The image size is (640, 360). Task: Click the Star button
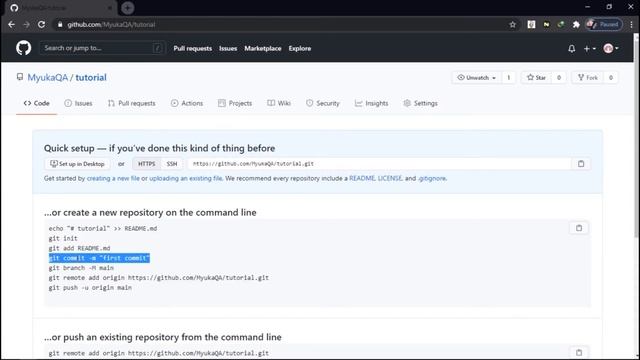tap(536, 78)
